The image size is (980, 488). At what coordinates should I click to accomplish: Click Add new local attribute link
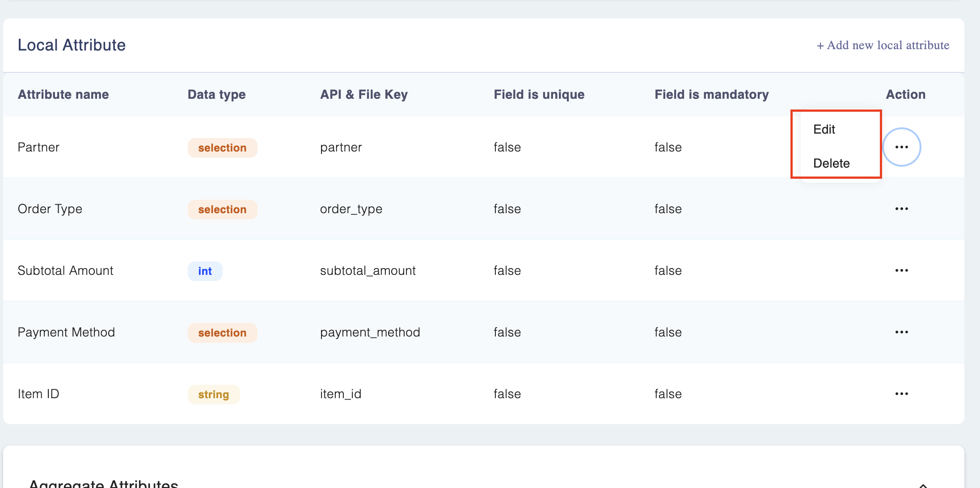click(883, 45)
